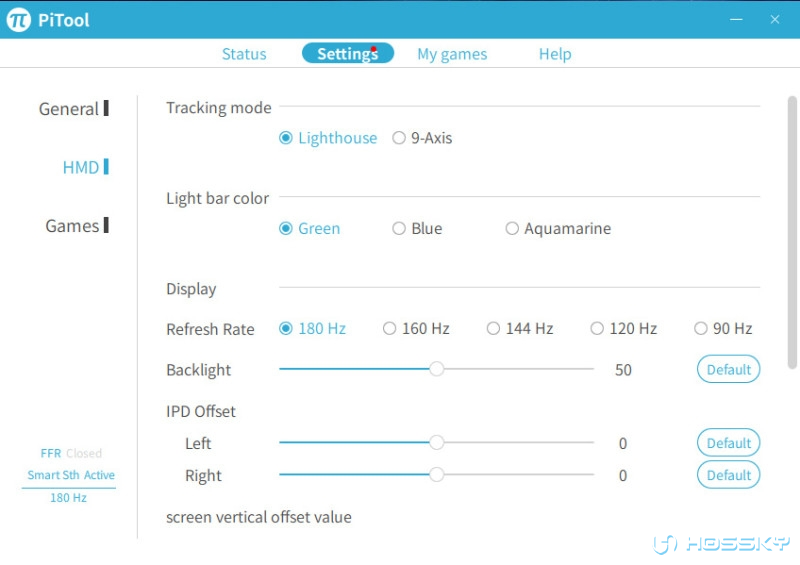The image size is (800, 565).
Task: Switch to the My games tab
Action: coord(452,54)
